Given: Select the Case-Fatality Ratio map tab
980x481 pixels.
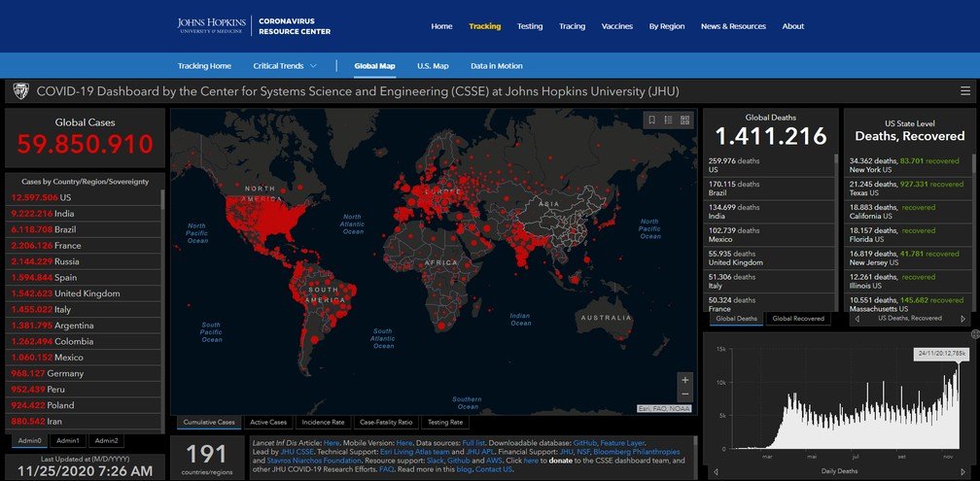Looking at the screenshot, I should [387, 423].
